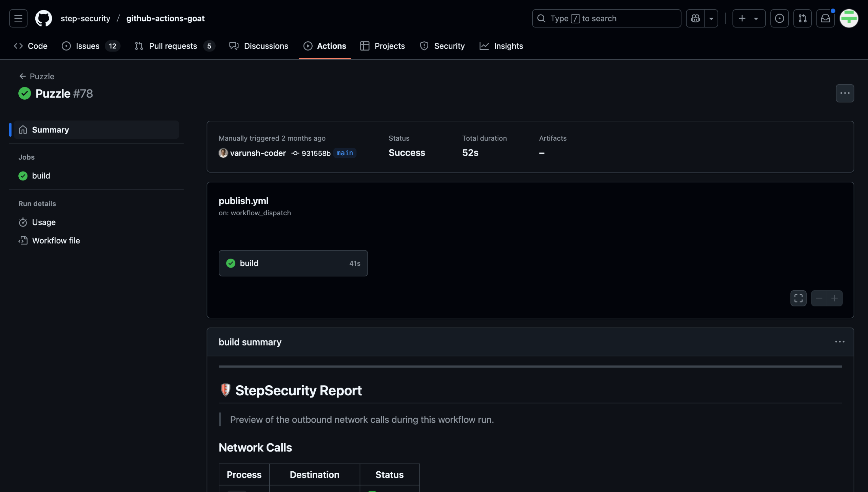
Task: Expand the Copilot dropdown arrow
Action: 711,18
